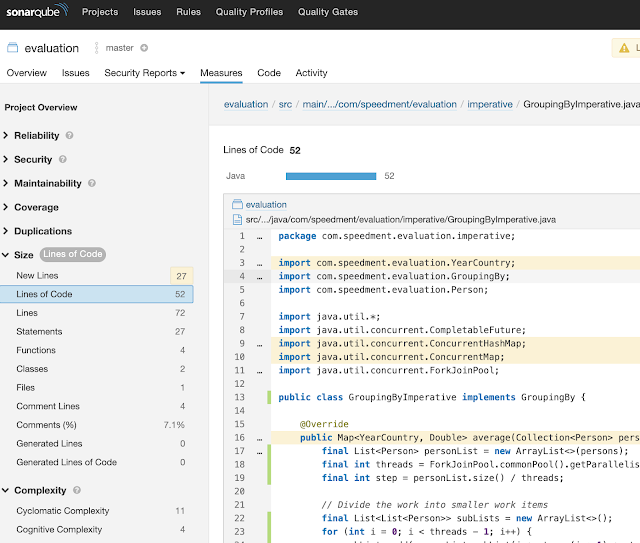This screenshot has height=543, width=640.
Task: Click the SonarQube logo
Action: pyautogui.click(x=34, y=13)
